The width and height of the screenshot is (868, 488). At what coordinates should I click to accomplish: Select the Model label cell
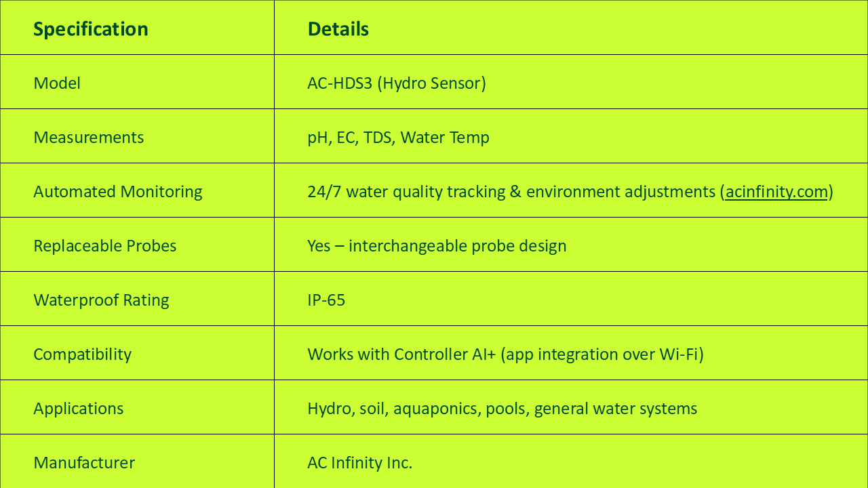[57, 83]
